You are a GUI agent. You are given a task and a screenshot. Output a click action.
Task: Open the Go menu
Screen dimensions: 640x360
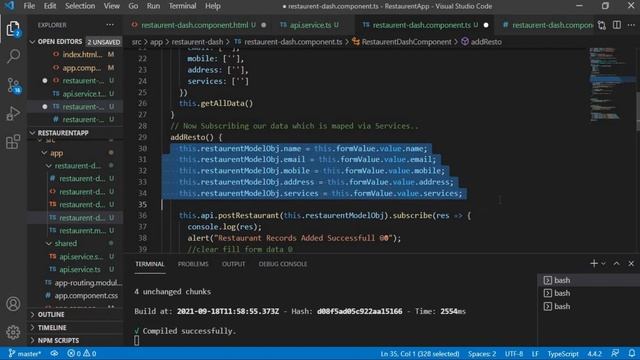coord(133,6)
